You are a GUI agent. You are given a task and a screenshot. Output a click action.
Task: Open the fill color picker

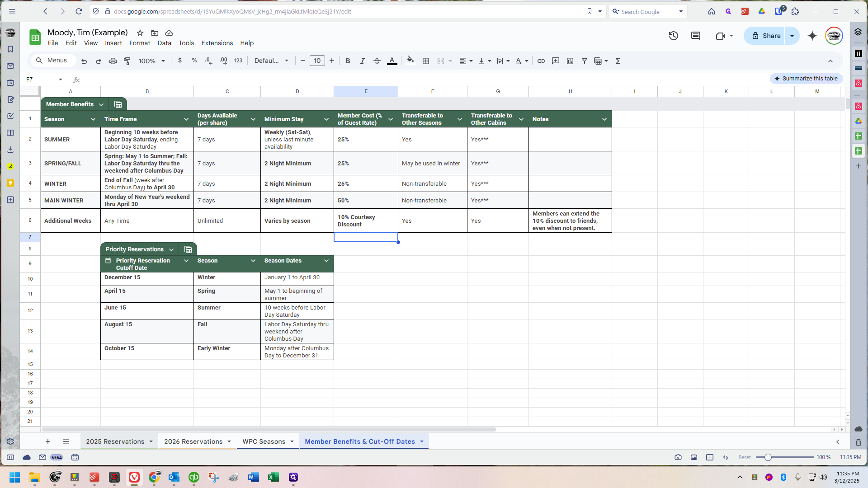[x=410, y=61]
